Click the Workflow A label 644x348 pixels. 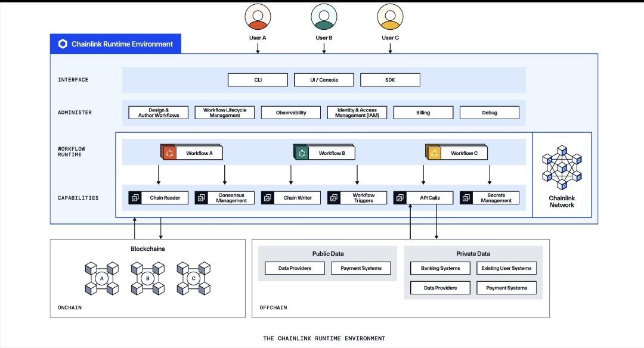tap(199, 154)
